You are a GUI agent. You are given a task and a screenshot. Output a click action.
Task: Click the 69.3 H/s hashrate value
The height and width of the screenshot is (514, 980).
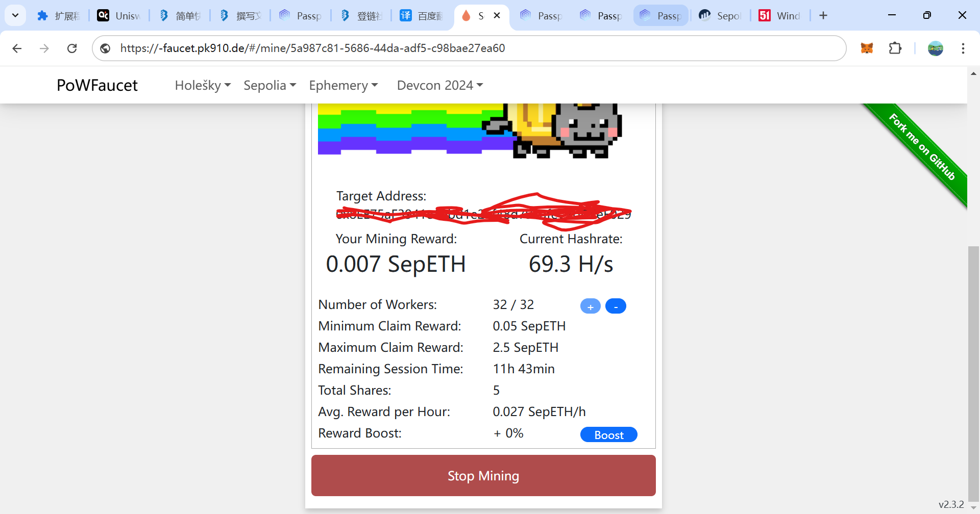point(571,265)
